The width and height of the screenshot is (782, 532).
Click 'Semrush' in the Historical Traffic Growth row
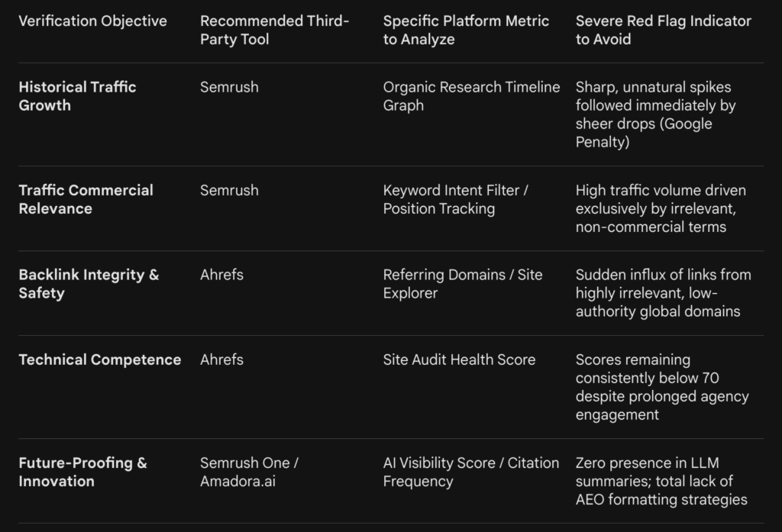pos(229,87)
